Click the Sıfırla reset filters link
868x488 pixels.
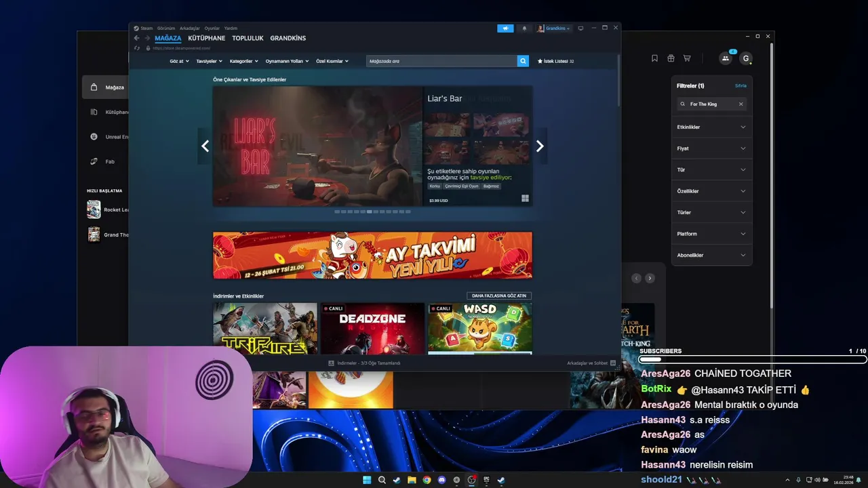coord(741,86)
